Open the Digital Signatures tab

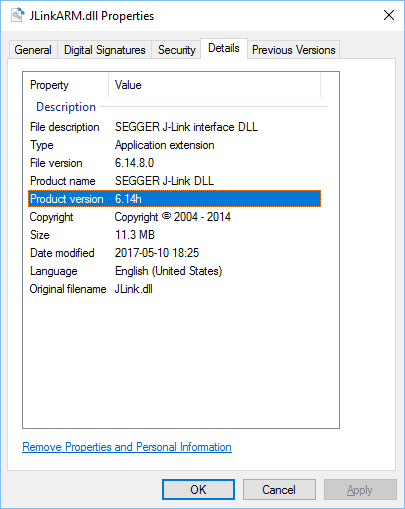click(x=105, y=50)
